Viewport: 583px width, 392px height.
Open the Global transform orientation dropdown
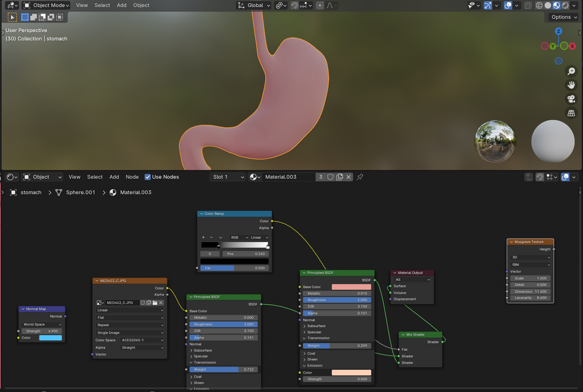click(253, 5)
